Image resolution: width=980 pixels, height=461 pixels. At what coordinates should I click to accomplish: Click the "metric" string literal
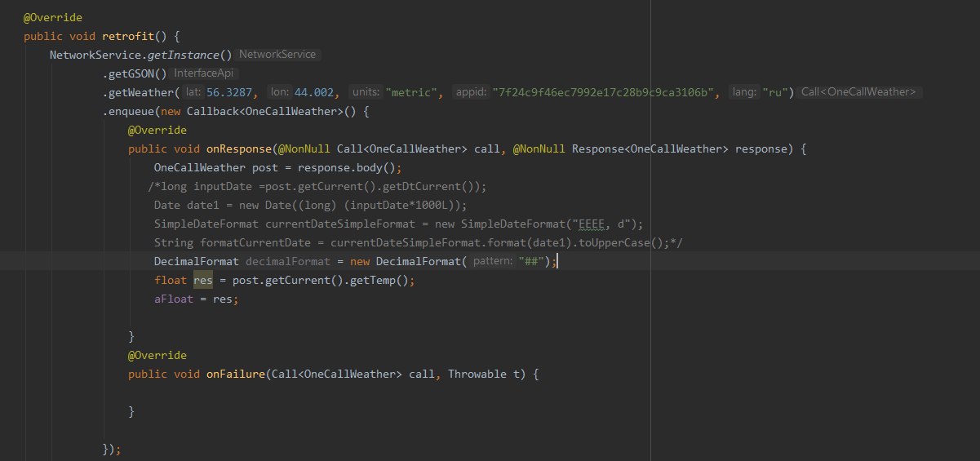(412, 92)
